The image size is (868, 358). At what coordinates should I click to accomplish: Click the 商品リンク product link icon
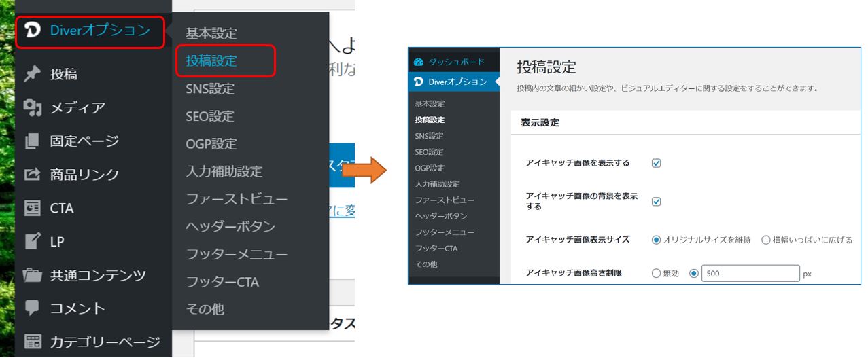(32, 175)
